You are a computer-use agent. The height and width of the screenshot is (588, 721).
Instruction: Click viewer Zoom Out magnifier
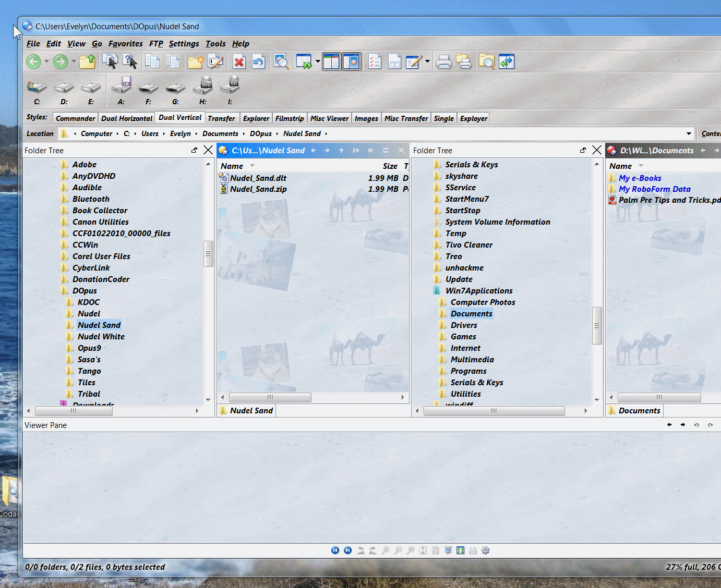click(398, 550)
